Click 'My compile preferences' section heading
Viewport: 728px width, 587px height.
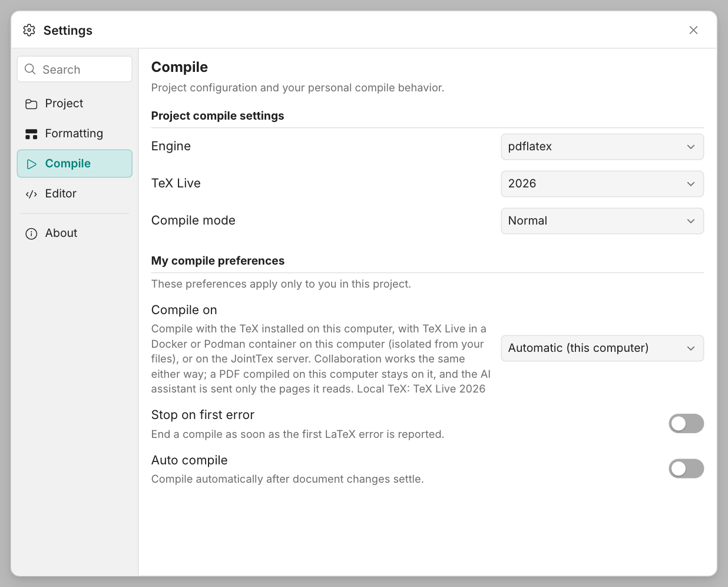217,261
